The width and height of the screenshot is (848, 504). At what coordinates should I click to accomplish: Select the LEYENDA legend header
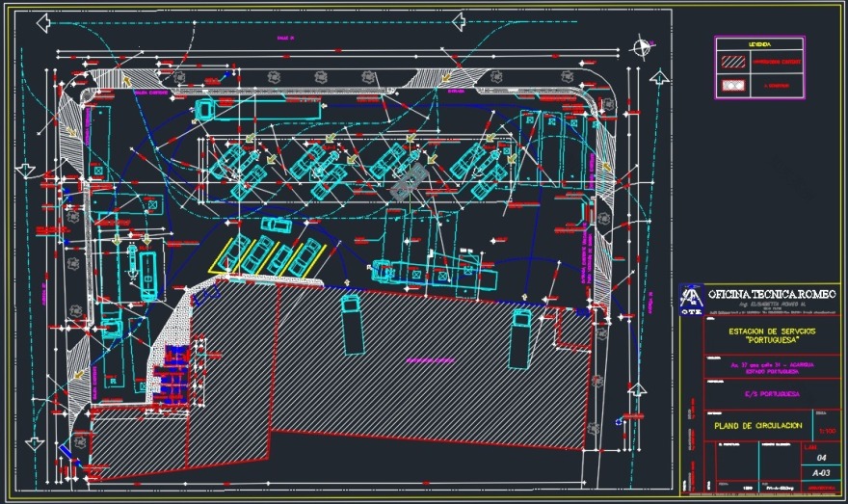[759, 44]
